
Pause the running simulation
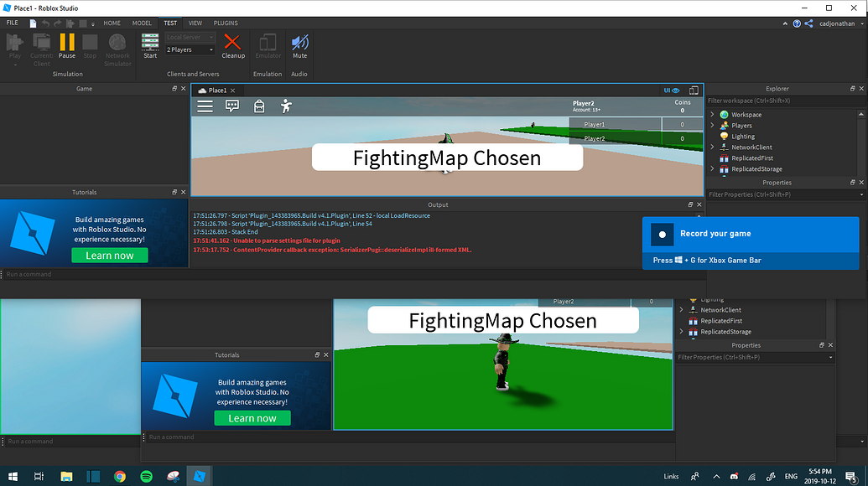pyautogui.click(x=66, y=48)
